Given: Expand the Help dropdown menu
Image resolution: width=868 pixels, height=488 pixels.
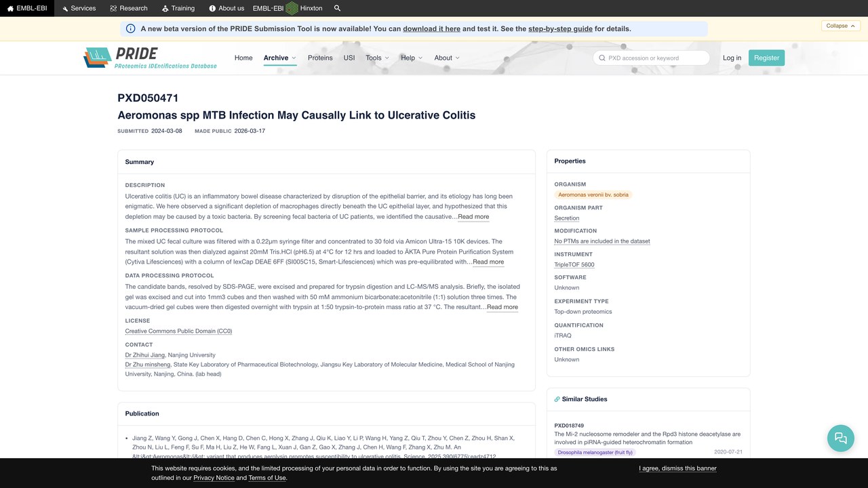Looking at the screenshot, I should pos(412,58).
